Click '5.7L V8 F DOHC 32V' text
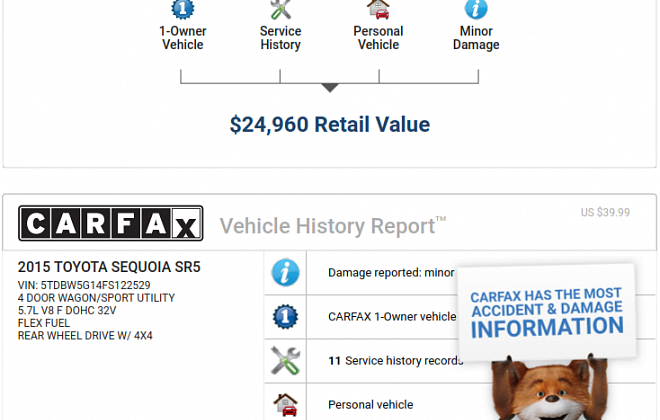660x420 pixels. (67, 310)
